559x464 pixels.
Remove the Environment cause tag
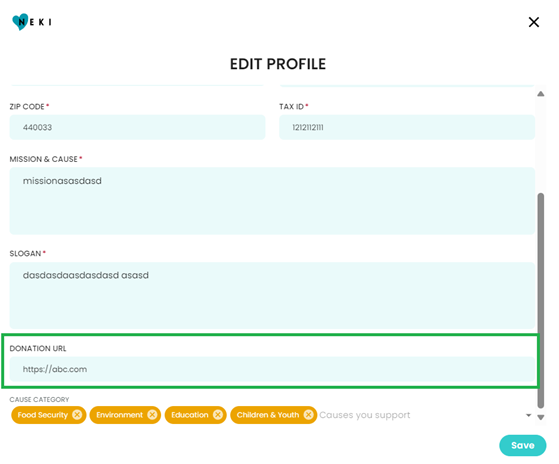[x=152, y=415]
